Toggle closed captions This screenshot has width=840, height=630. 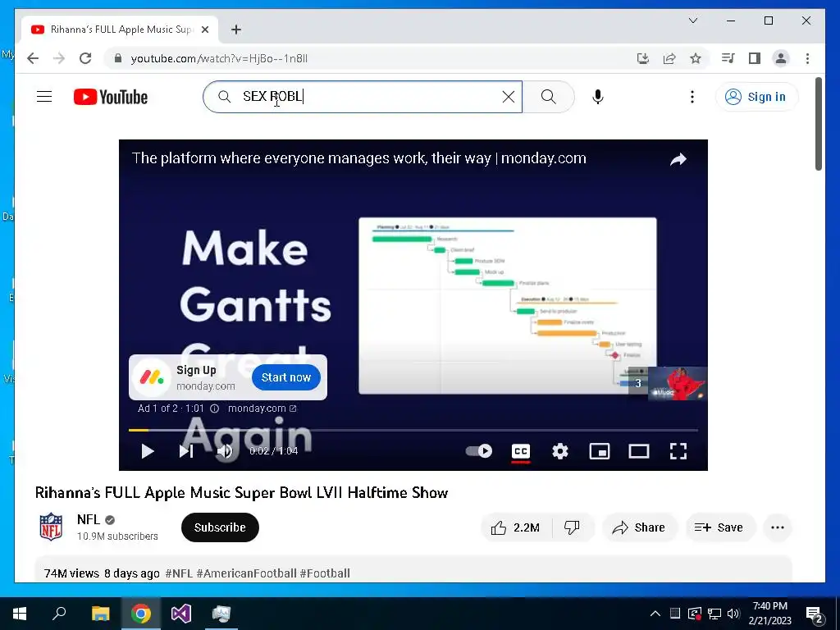(521, 451)
